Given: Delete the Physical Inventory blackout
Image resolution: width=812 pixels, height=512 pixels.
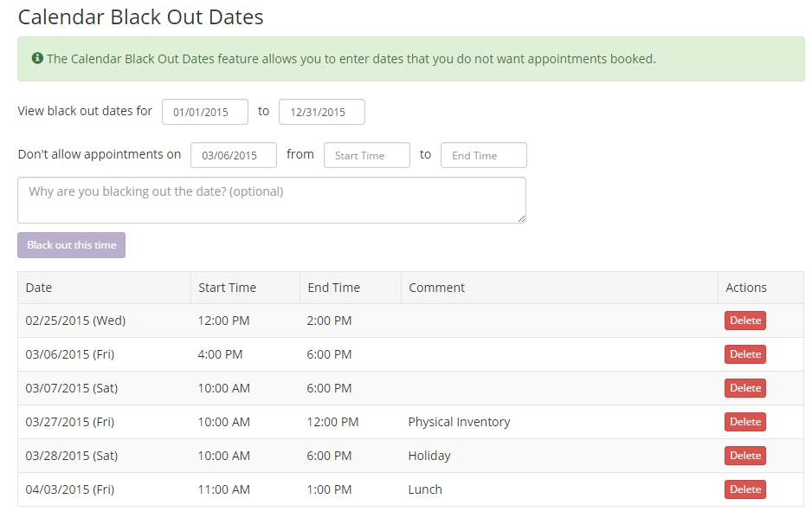Looking at the screenshot, I should coord(745,422).
